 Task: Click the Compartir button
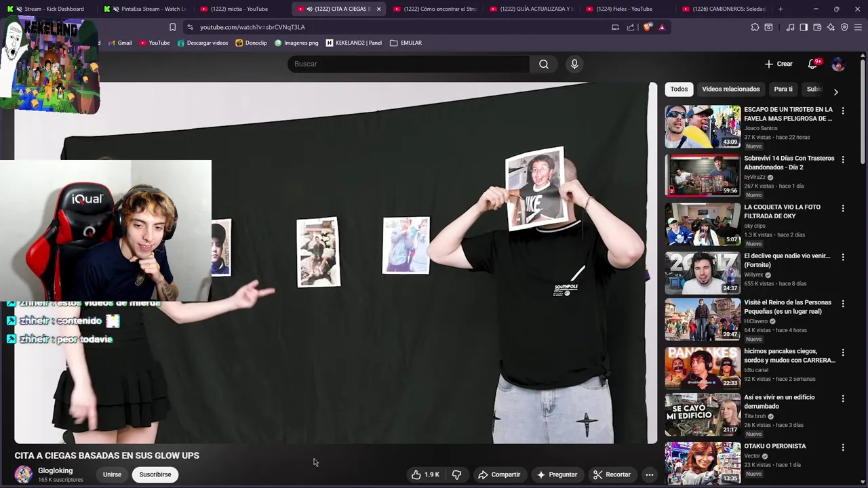pyautogui.click(x=499, y=474)
